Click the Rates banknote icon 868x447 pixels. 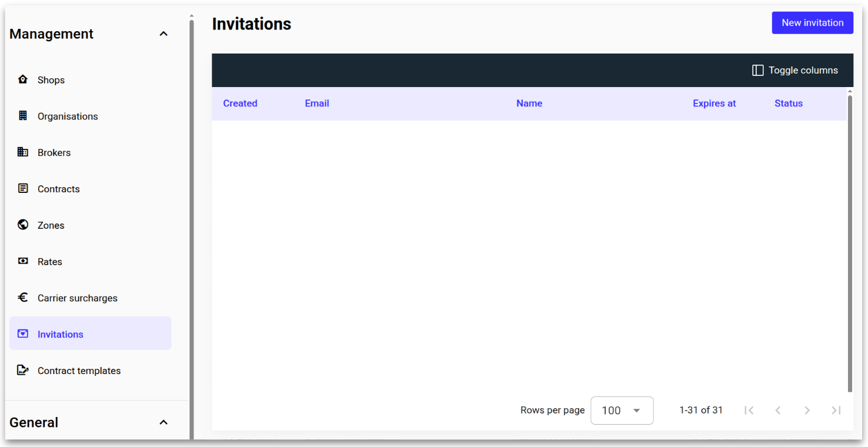point(22,261)
